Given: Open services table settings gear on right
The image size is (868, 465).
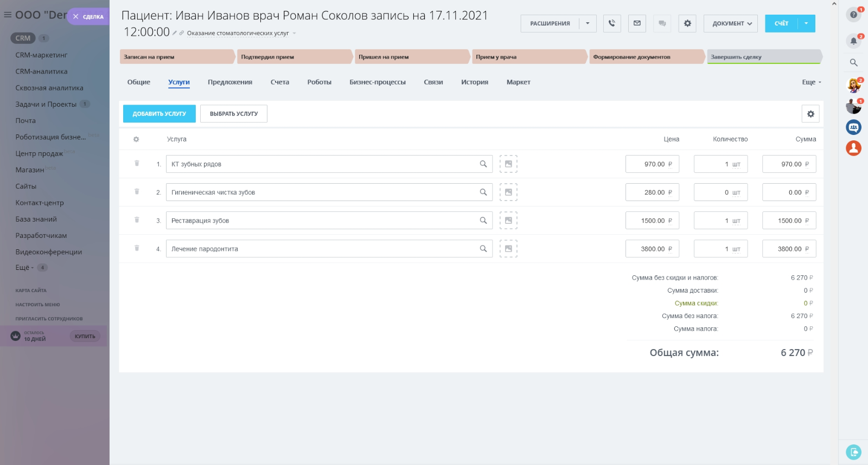Looking at the screenshot, I should (810, 114).
